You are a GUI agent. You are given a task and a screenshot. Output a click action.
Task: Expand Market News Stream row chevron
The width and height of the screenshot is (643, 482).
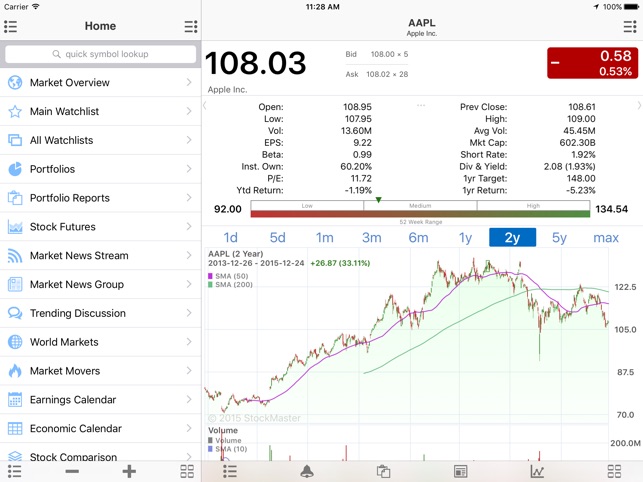189,255
